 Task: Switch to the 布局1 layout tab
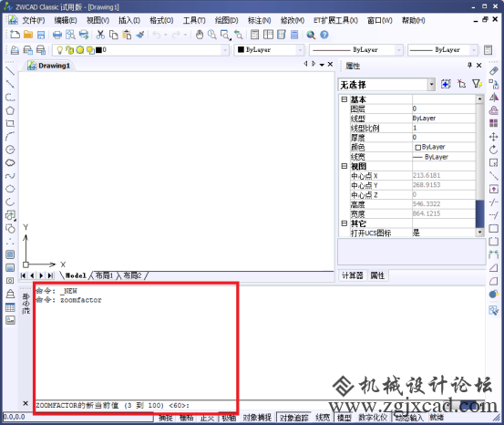pos(105,275)
